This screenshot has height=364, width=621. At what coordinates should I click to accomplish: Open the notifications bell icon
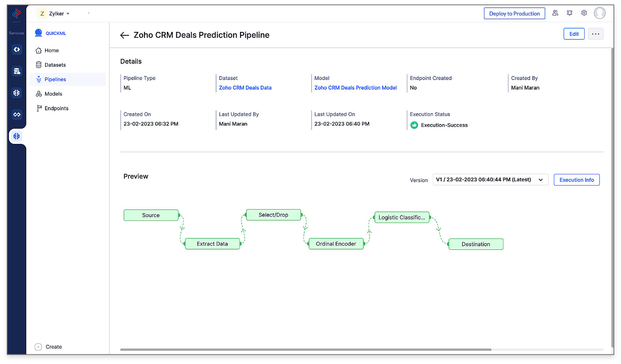(570, 13)
